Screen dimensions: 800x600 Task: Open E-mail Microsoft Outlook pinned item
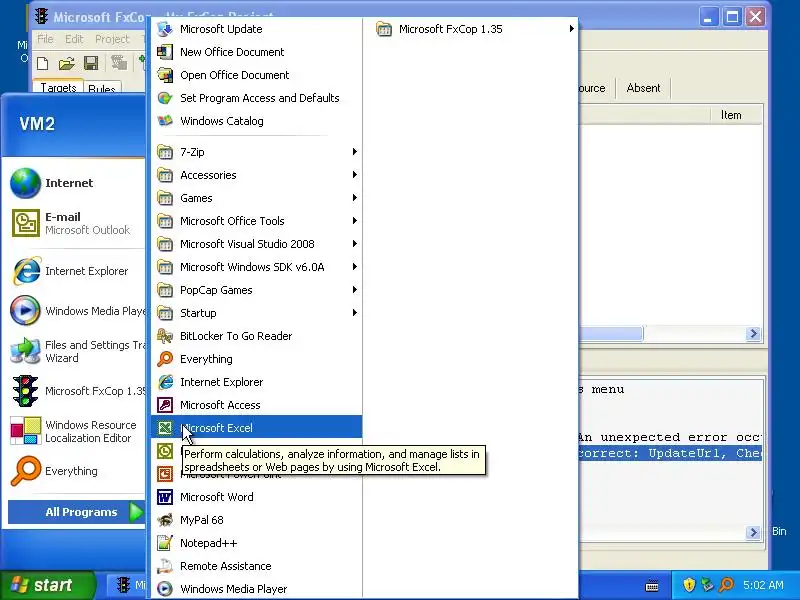pos(76,223)
